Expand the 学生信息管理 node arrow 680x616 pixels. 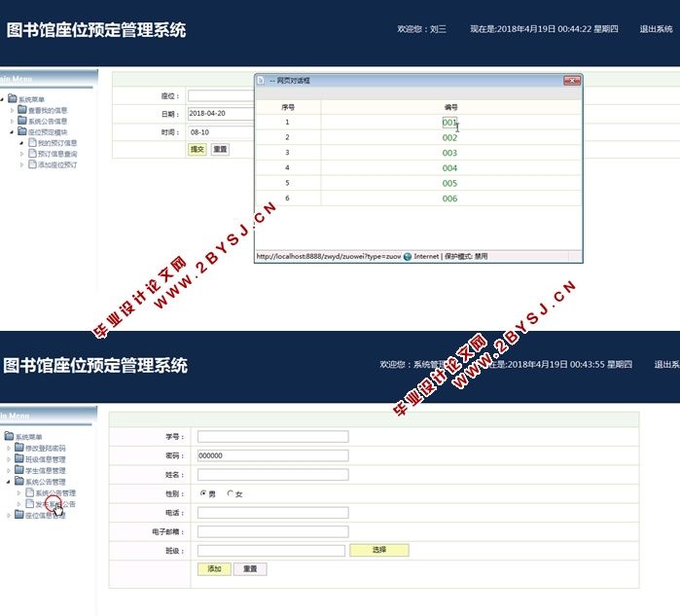9,470
